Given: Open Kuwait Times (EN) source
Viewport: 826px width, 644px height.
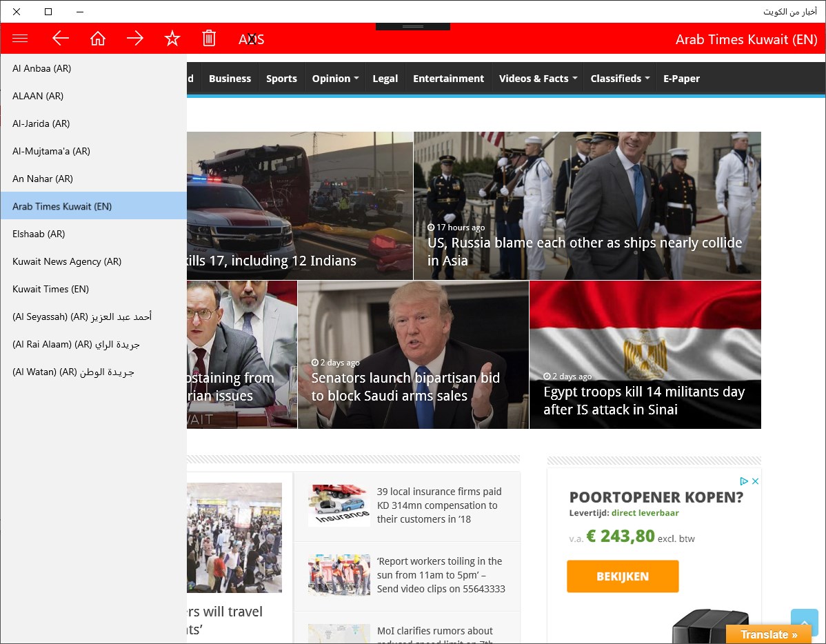Looking at the screenshot, I should point(93,289).
